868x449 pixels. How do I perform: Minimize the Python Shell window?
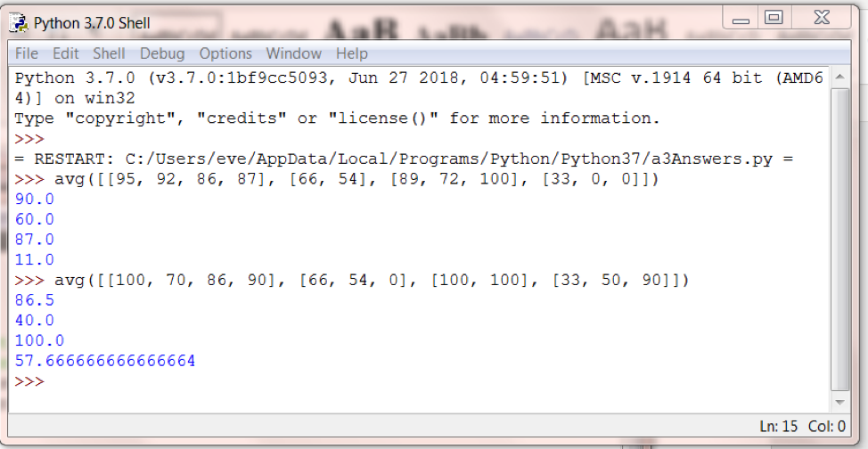(741, 20)
